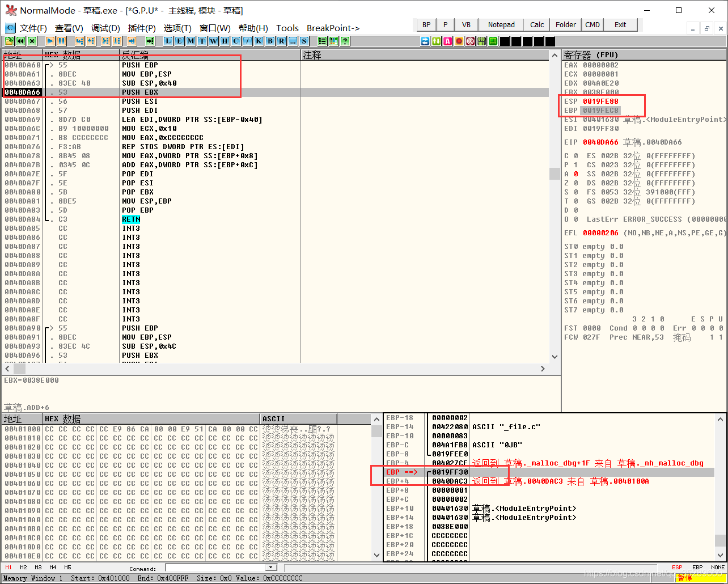
Task: Switch to memory window tab M3
Action: pos(38,568)
